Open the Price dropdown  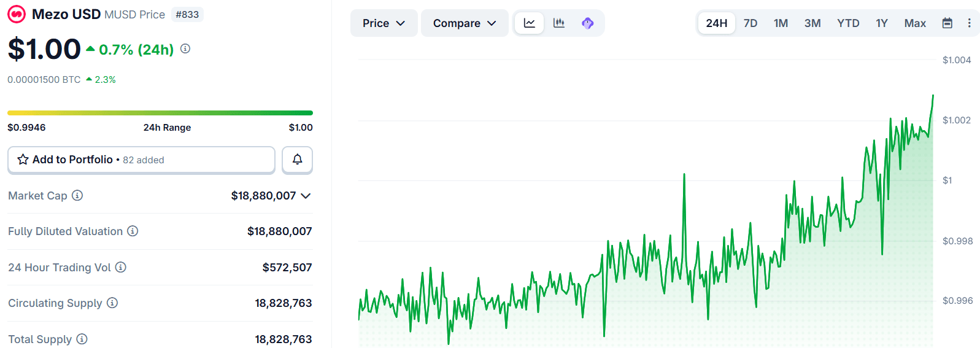(x=384, y=23)
